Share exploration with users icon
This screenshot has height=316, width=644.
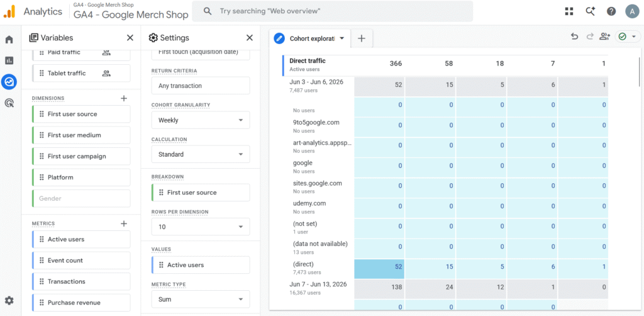pos(604,37)
